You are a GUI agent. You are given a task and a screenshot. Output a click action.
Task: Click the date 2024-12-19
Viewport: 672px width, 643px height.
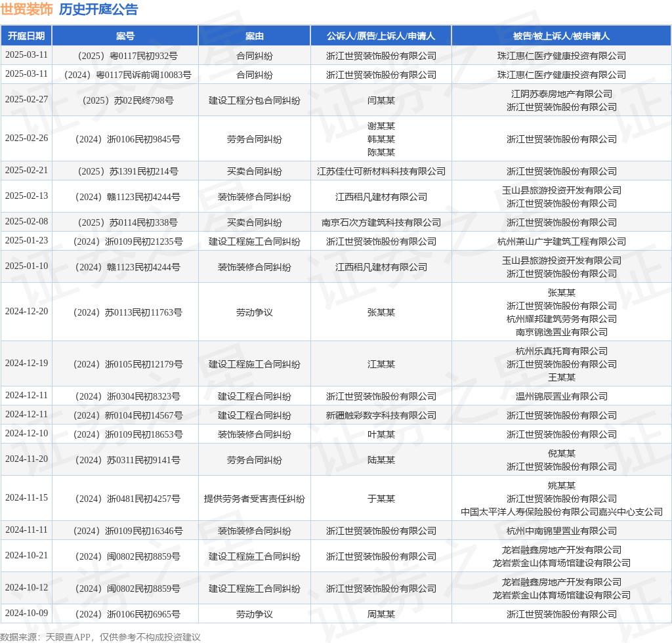26,363
